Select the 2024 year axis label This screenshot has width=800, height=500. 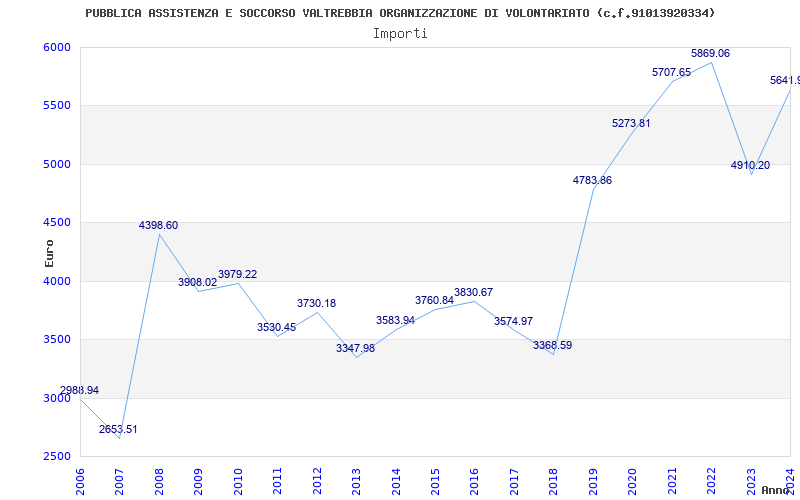(791, 482)
